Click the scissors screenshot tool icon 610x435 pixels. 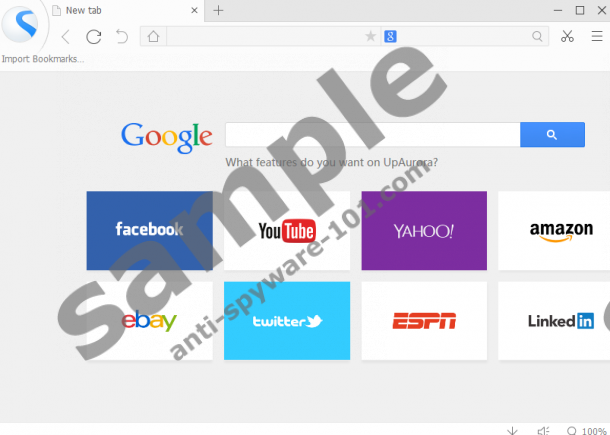pos(567,37)
